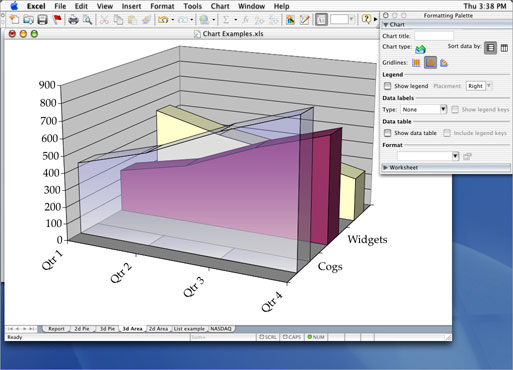513x370 pixels.
Task: Switch to the 2d Area sheet tab
Action: (158, 329)
